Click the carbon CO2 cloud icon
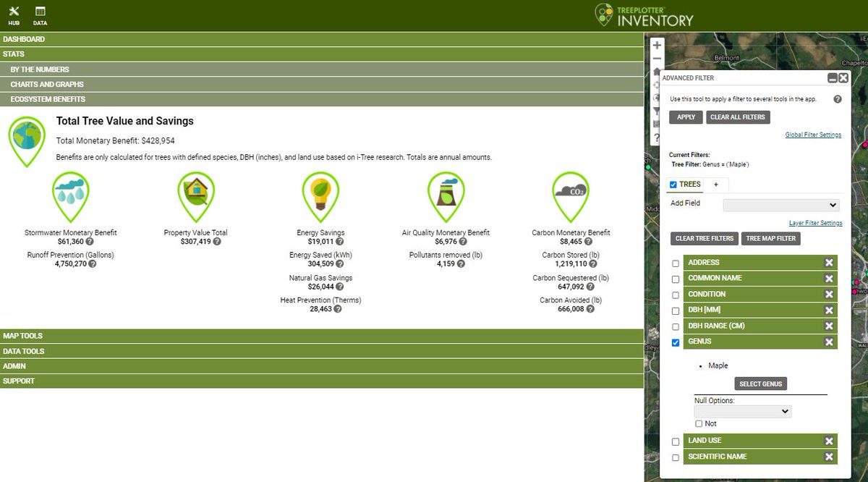Image resolution: width=868 pixels, height=482 pixels. pos(569,197)
